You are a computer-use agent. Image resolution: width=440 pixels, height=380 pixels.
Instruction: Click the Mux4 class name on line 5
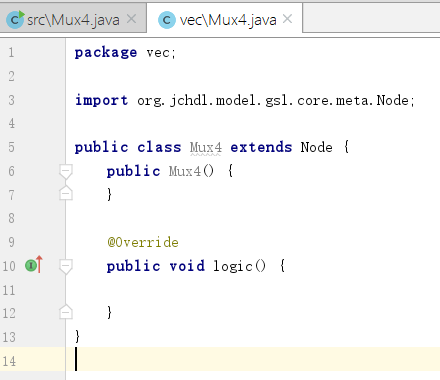(206, 147)
